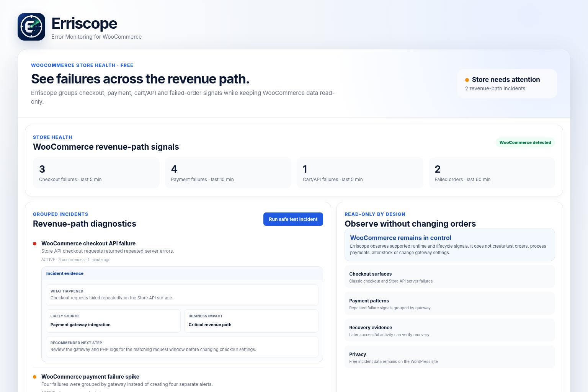Click the Erriscope title text

pyautogui.click(x=84, y=23)
